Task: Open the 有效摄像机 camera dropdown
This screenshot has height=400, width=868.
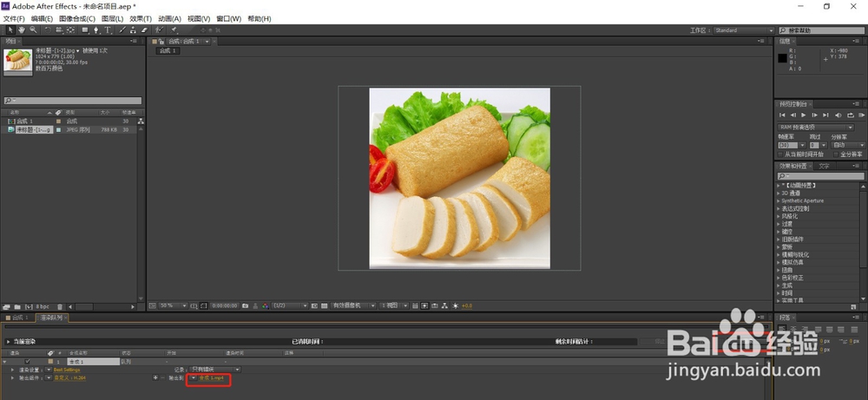Action: (x=354, y=305)
